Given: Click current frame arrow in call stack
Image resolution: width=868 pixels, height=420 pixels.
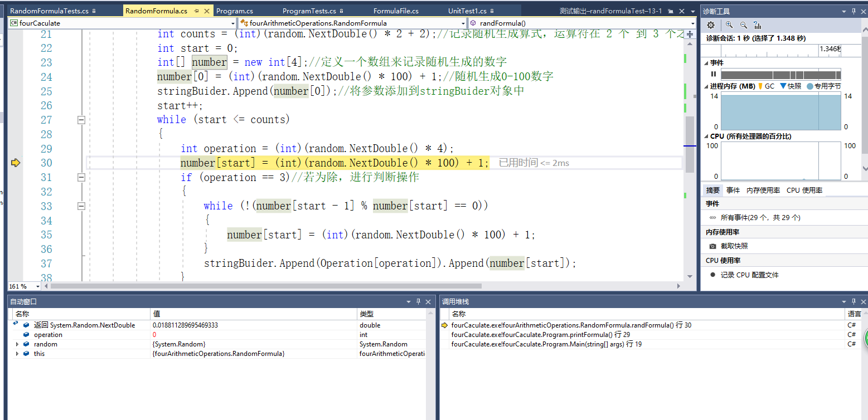Looking at the screenshot, I should click(x=445, y=325).
